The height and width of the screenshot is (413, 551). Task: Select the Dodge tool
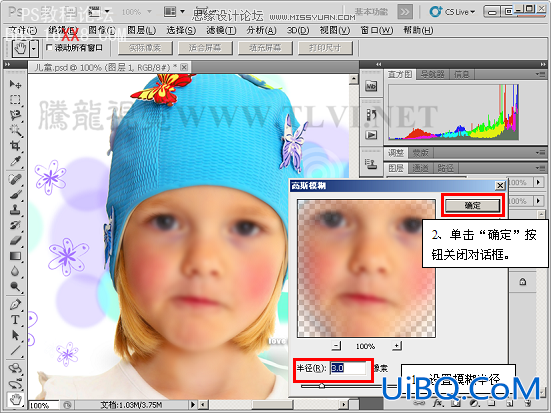[x=15, y=287]
